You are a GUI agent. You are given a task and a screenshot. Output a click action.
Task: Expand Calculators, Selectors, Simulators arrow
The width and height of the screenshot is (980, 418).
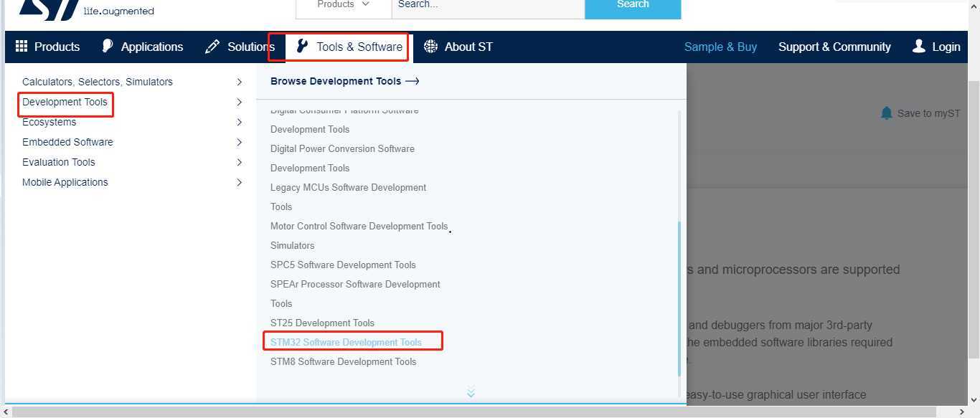(240, 82)
